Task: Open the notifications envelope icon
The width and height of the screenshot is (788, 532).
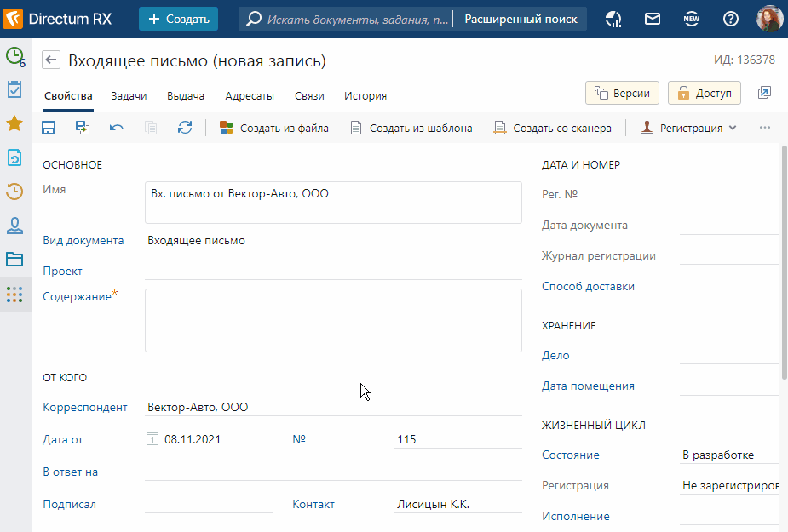Action: (653, 19)
